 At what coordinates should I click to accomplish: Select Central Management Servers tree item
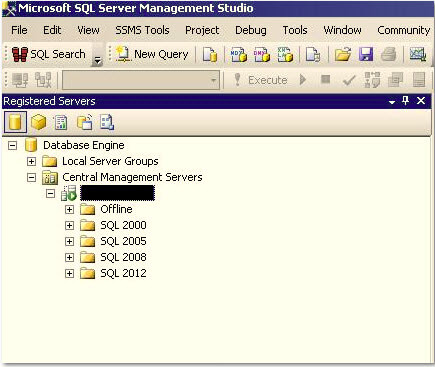point(132,177)
